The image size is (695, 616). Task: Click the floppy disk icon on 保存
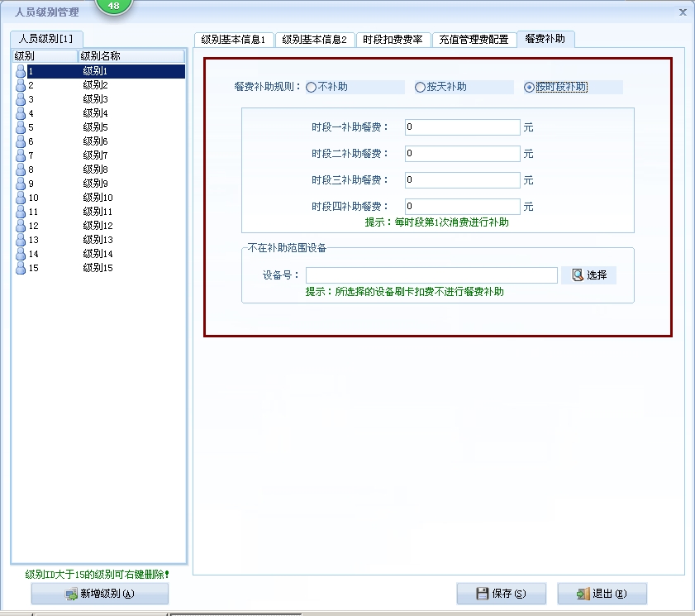(x=483, y=594)
